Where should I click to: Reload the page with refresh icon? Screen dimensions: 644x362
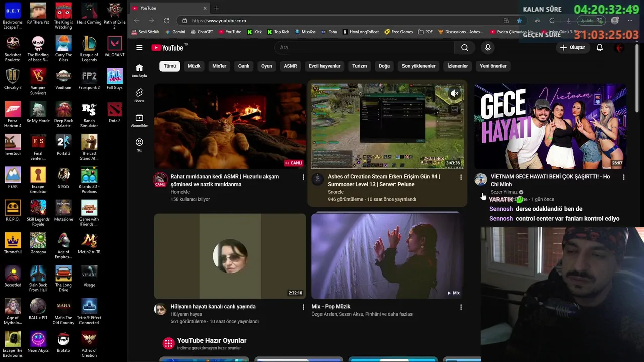pos(166,21)
